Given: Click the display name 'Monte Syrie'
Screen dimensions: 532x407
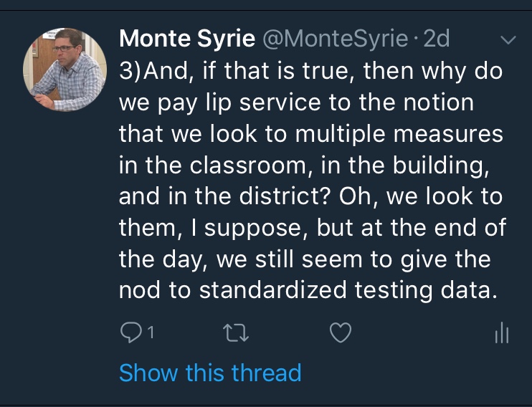Looking at the screenshot, I should 187,39.
